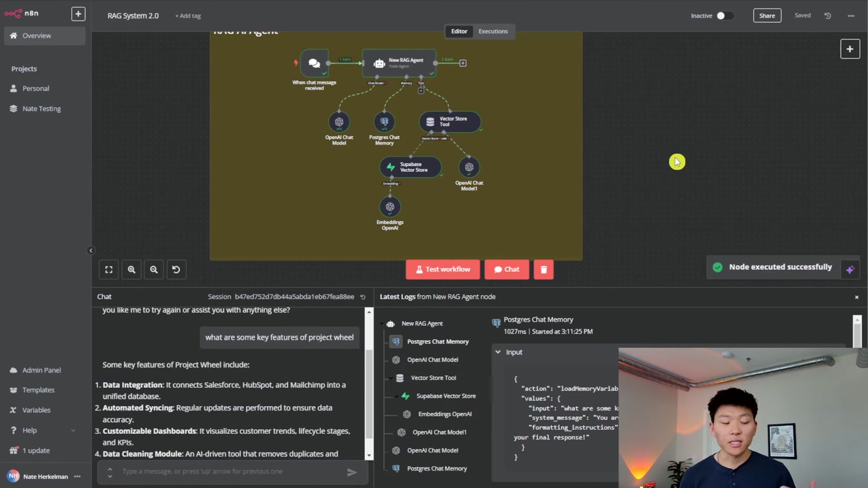Open Variables in the sidebar

(36, 410)
